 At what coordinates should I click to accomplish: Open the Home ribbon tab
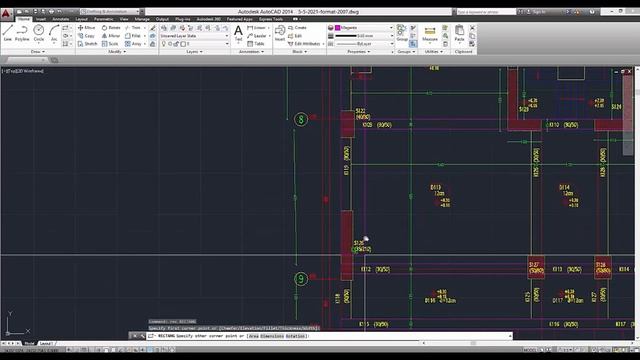24,19
